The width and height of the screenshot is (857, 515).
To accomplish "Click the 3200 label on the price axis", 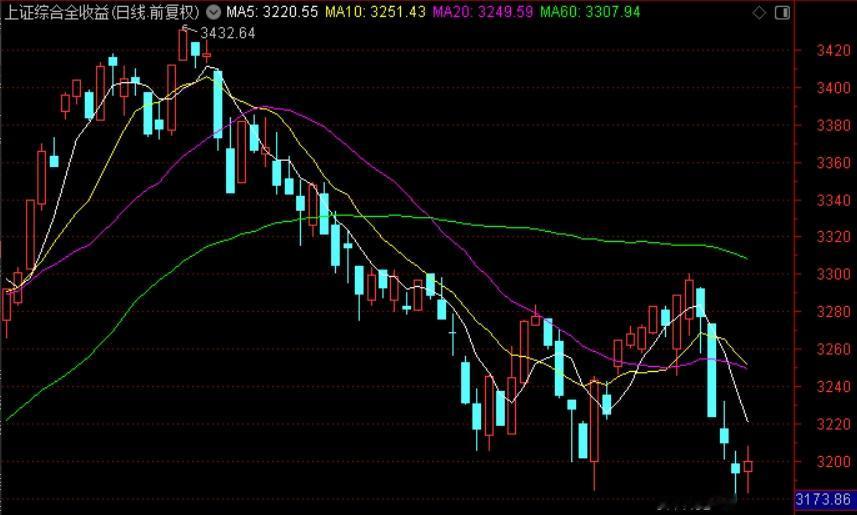I will click(833, 461).
